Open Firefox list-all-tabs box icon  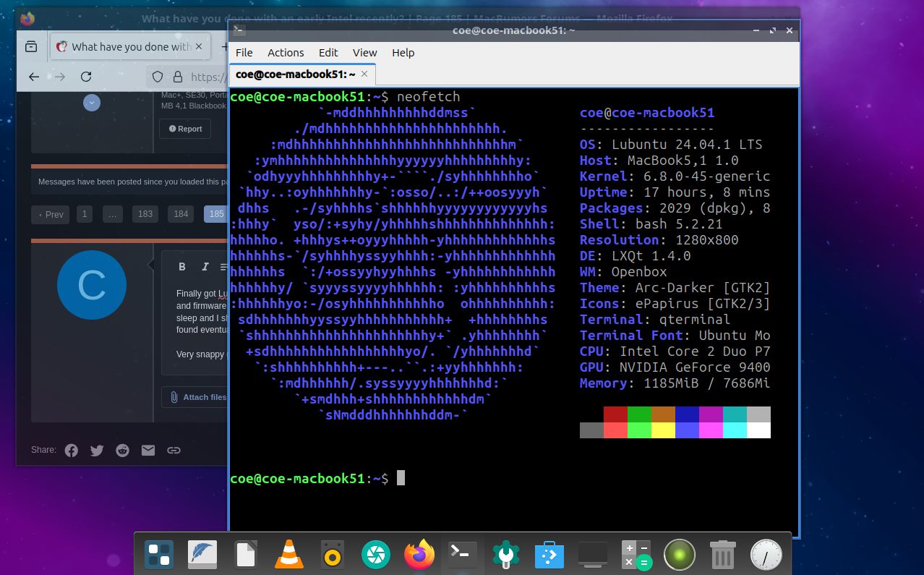(31, 46)
